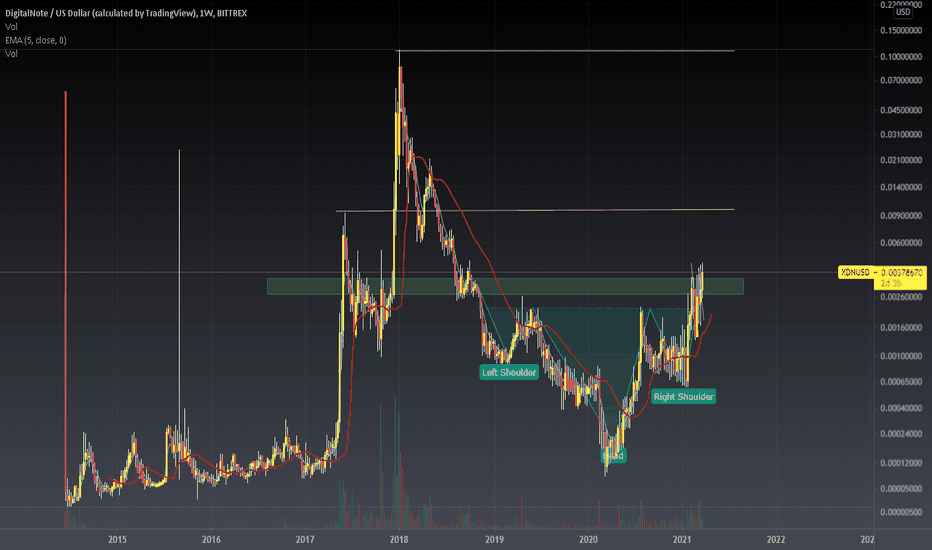Select the EMA (5, close, 0) indicator legend

36,40
